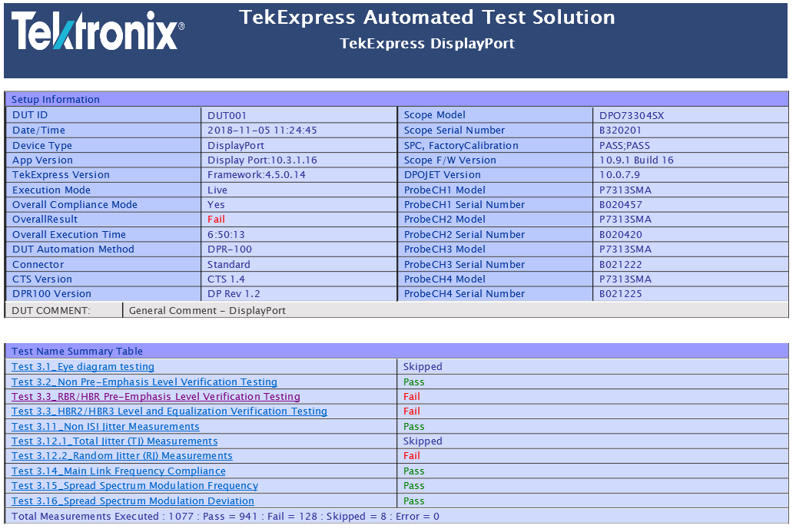Click the DPOJET version 10.0.7.9 value
The width and height of the screenshot is (796, 532).
point(619,175)
